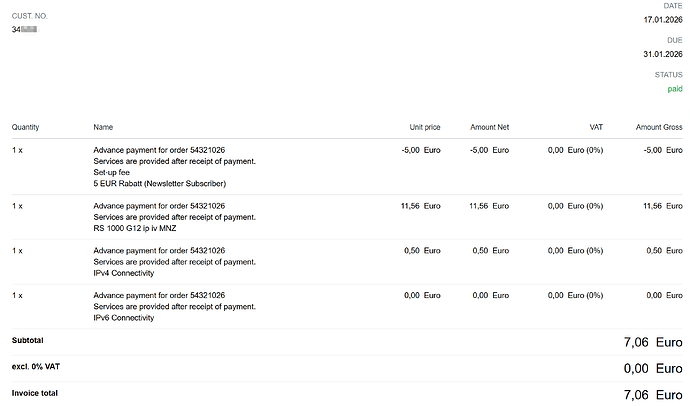The image size is (690, 406).
Task: Select the partially blurred customer number
Action: click(25, 29)
